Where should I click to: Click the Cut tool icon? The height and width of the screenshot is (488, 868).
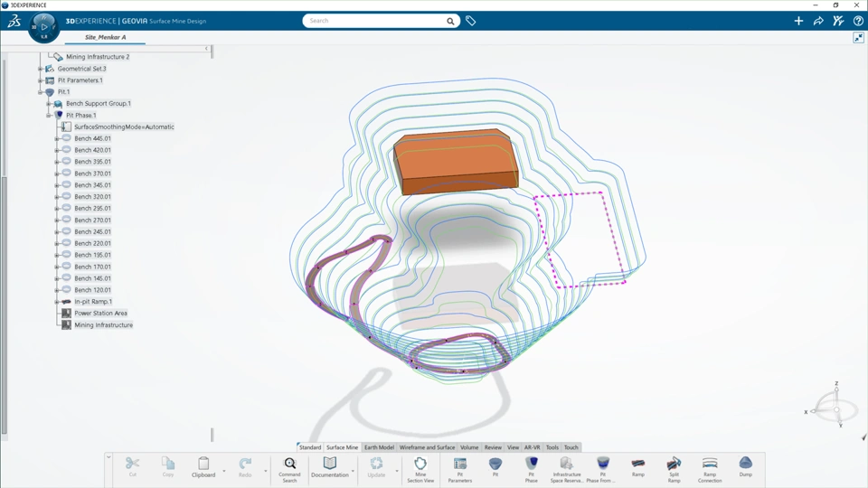click(x=132, y=464)
